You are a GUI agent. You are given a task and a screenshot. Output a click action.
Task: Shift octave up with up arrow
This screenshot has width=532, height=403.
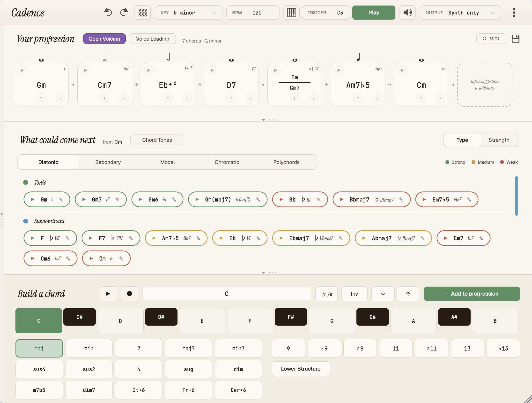(408, 294)
